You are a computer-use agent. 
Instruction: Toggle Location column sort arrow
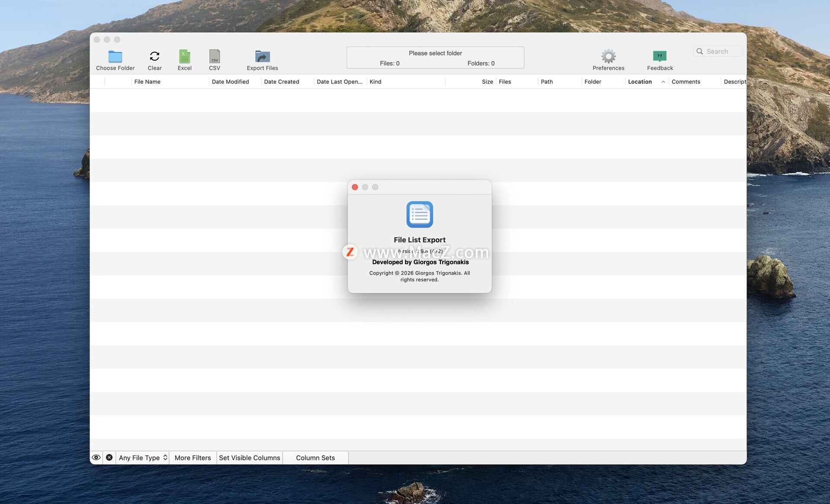(x=663, y=82)
